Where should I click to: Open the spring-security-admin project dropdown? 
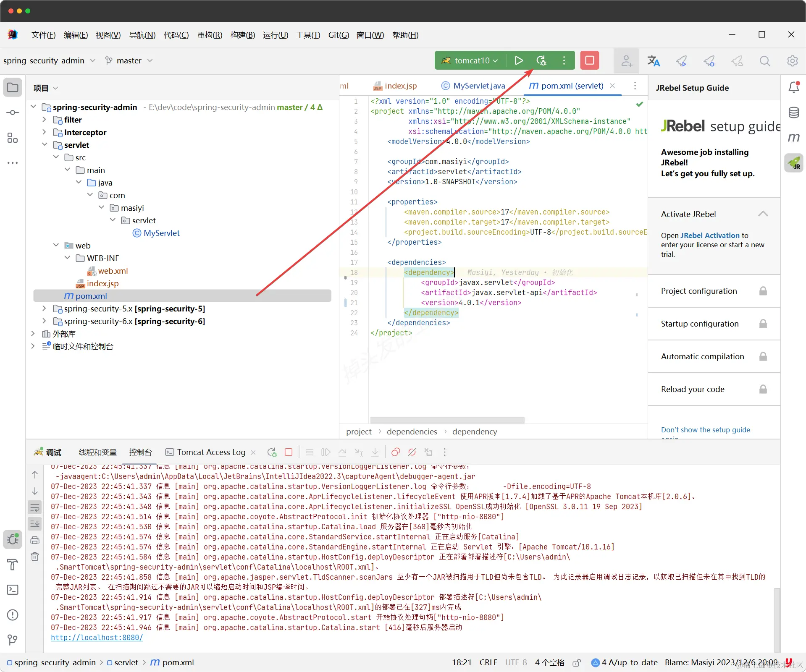pos(49,60)
